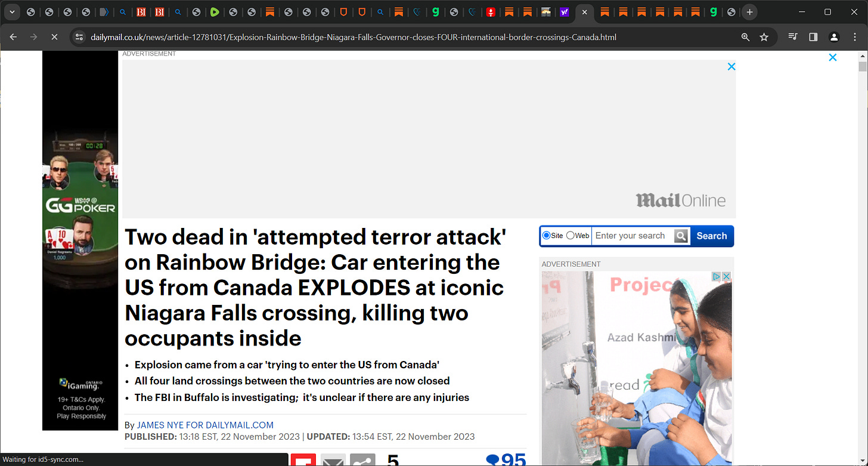The image size is (868, 466).
Task: View site information next to the URL
Action: pyautogui.click(x=78, y=37)
